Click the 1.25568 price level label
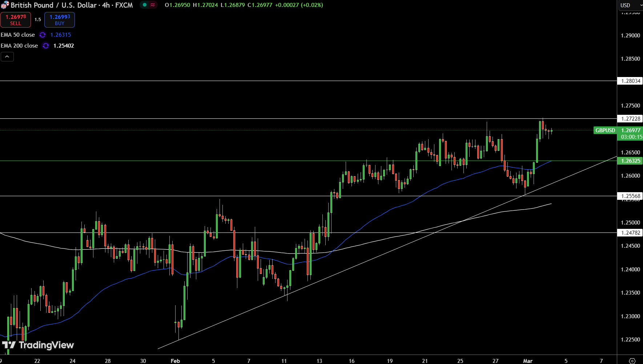643x364 pixels. click(x=630, y=196)
